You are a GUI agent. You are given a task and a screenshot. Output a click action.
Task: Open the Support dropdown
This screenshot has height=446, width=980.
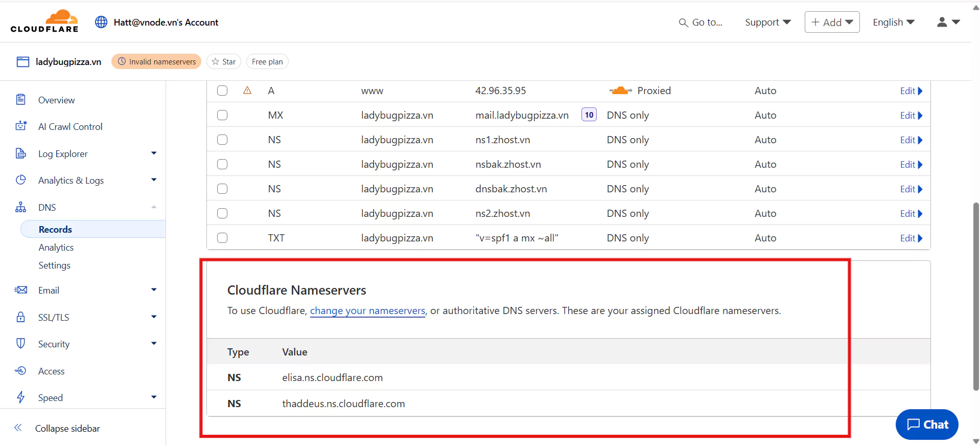click(x=767, y=22)
